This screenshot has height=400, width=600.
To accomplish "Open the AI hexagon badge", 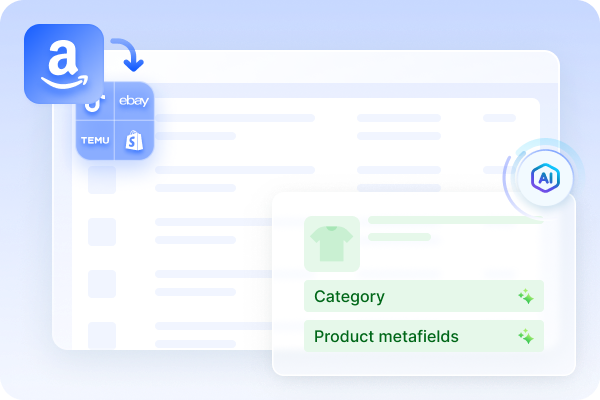I will (x=545, y=178).
